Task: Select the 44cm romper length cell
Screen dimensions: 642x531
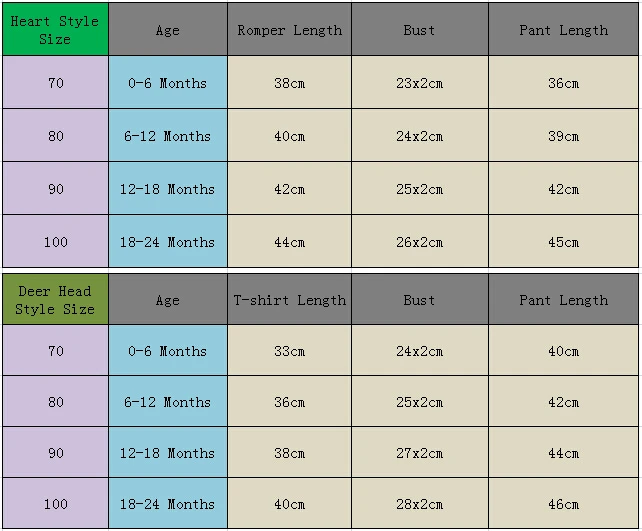Action: click(x=289, y=241)
